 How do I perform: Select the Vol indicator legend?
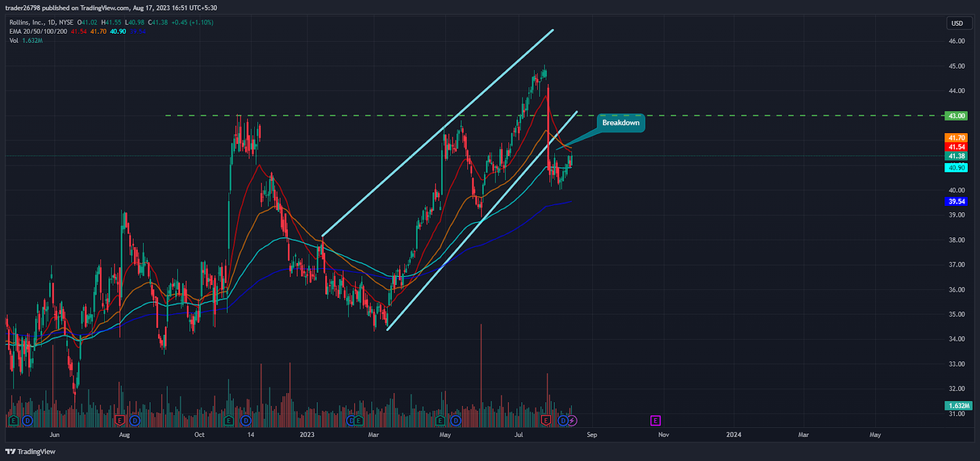pyautogui.click(x=13, y=40)
